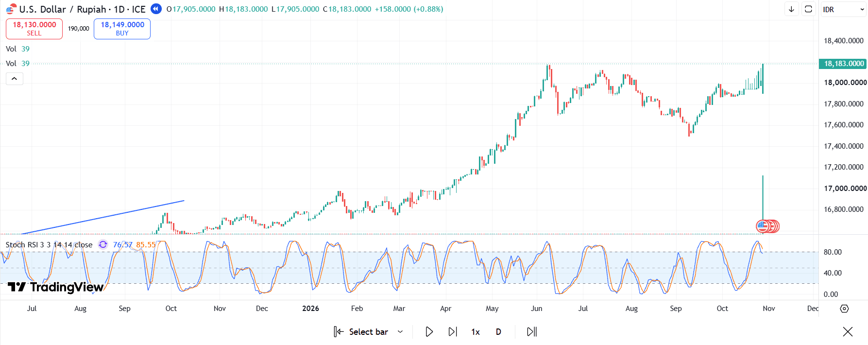This screenshot has width=868, height=345.
Task: Select the blue trend line on the chart
Action: (103, 217)
